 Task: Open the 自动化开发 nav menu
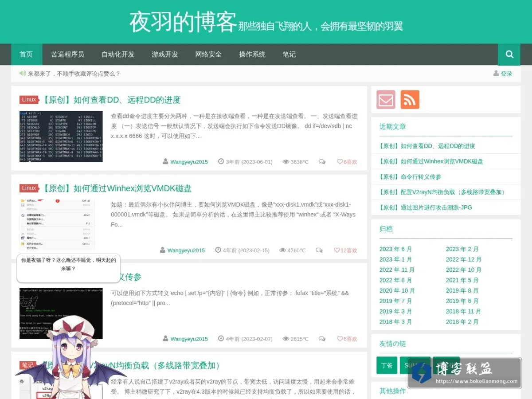[x=118, y=55]
